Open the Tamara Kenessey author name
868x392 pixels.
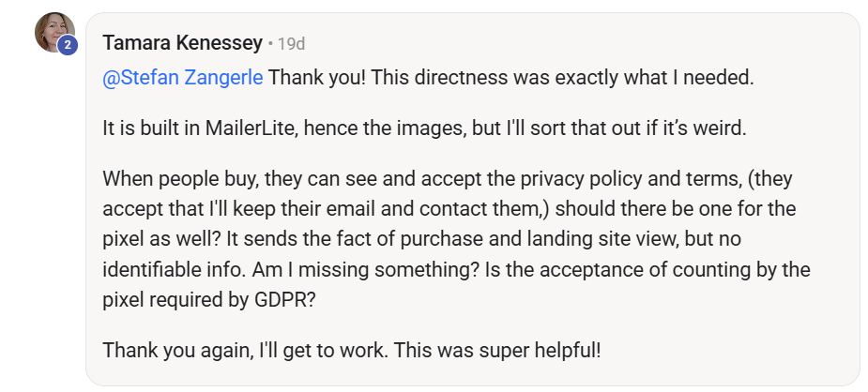[x=181, y=43]
